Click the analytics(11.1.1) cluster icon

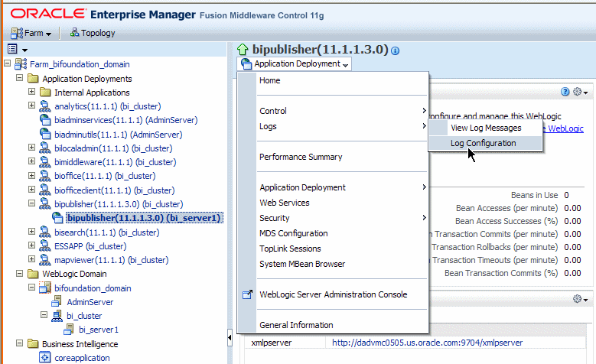coord(45,106)
